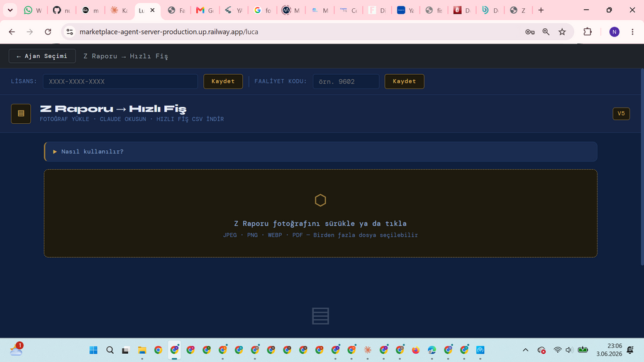Click the '← Ajan Seçimi' back button
Image resolution: width=644 pixels, height=362 pixels.
(x=42, y=56)
